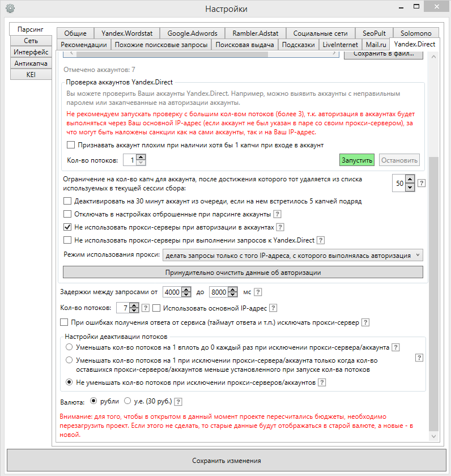Select reduce threads only when fewer proxies remain

point(69,360)
